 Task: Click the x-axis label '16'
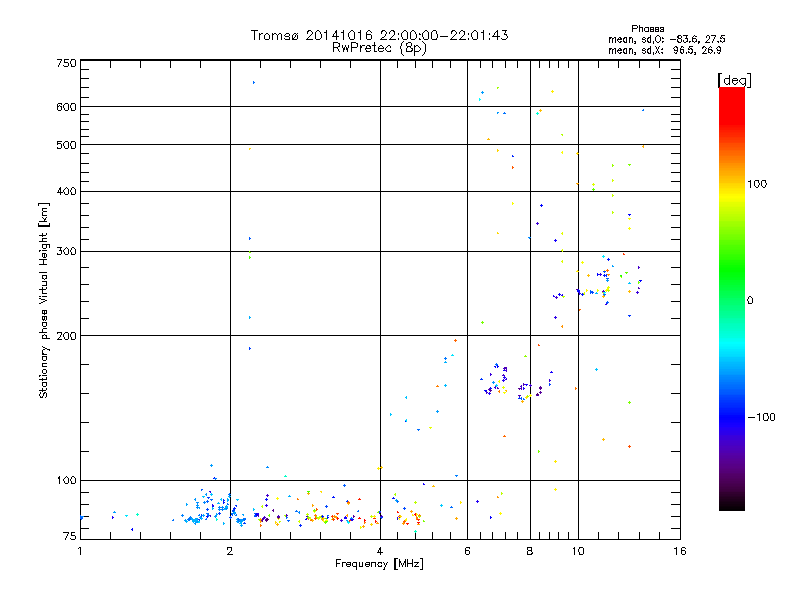pyautogui.click(x=680, y=551)
